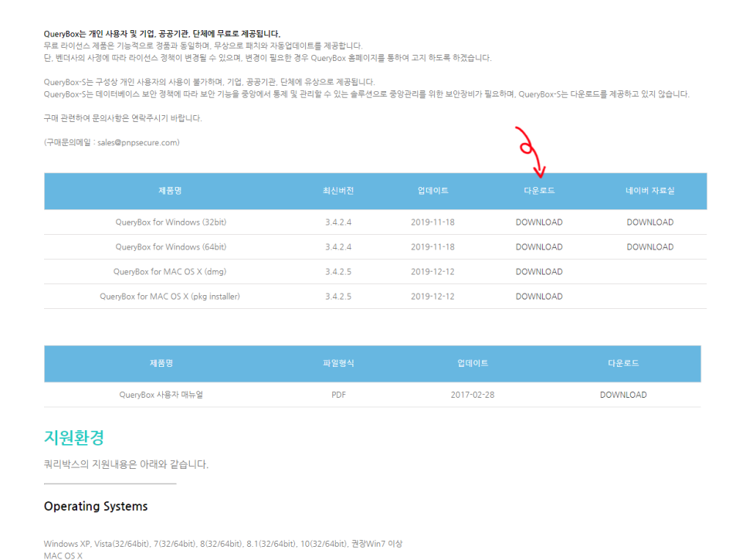Click the 'MAC OS X' operating system line
This screenshot has width=746, height=560.
(63, 555)
